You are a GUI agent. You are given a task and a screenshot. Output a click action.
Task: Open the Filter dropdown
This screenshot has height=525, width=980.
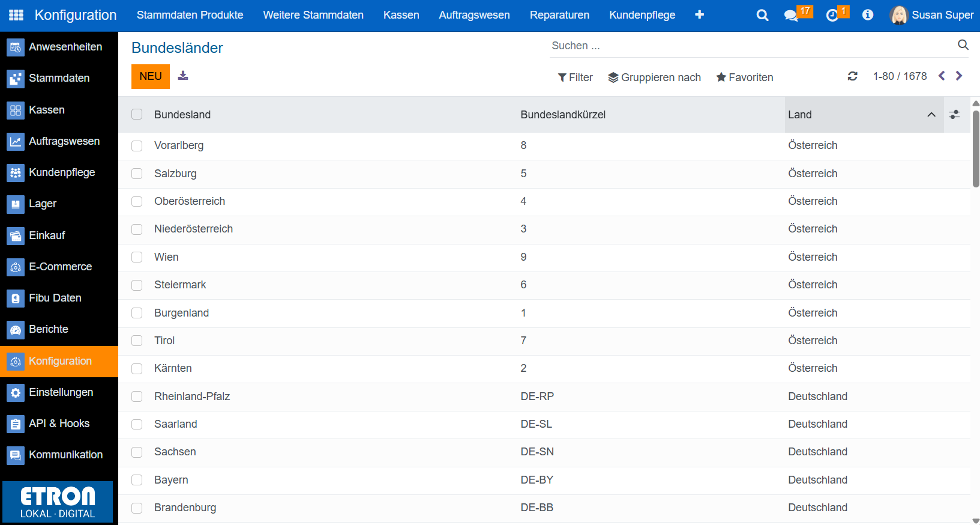coord(575,77)
